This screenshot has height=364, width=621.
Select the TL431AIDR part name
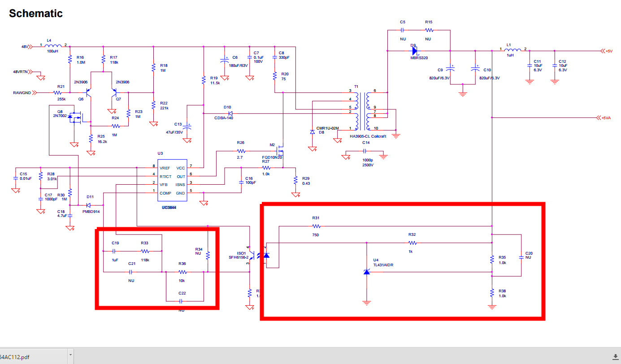(x=384, y=264)
